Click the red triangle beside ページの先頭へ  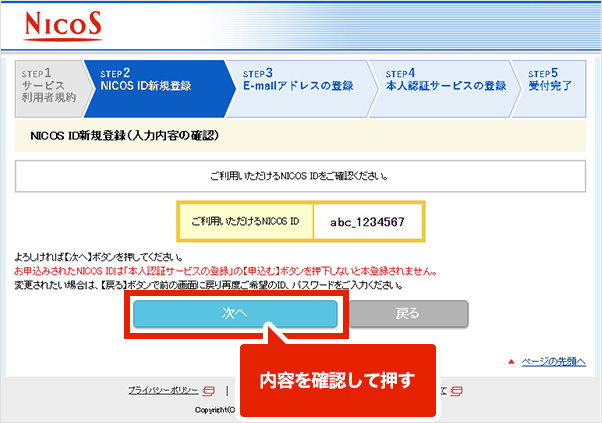(x=511, y=361)
